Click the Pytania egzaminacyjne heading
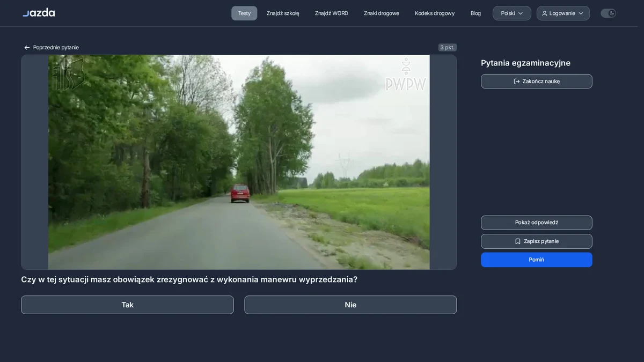Screen dimensions: 644x362 point(525,63)
